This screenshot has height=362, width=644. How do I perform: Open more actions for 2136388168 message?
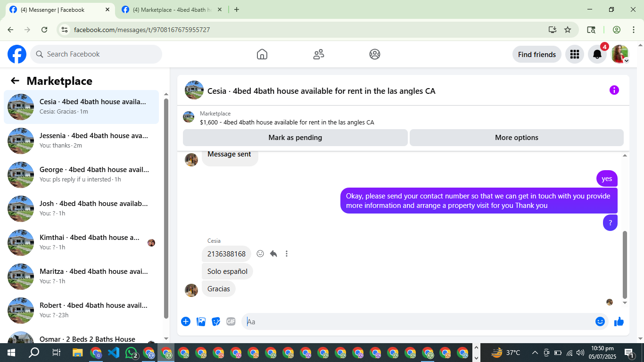(286, 254)
